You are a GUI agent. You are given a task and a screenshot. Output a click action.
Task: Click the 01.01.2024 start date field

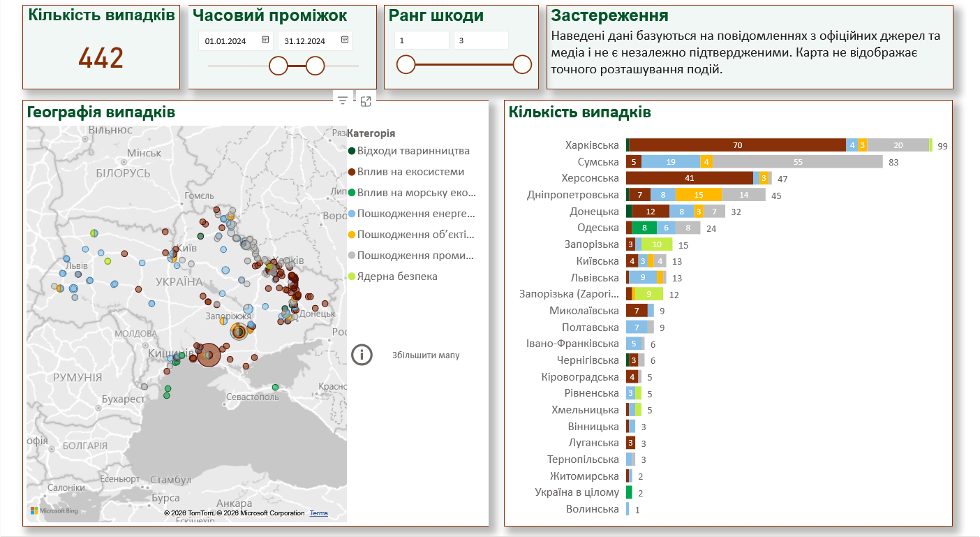(228, 41)
